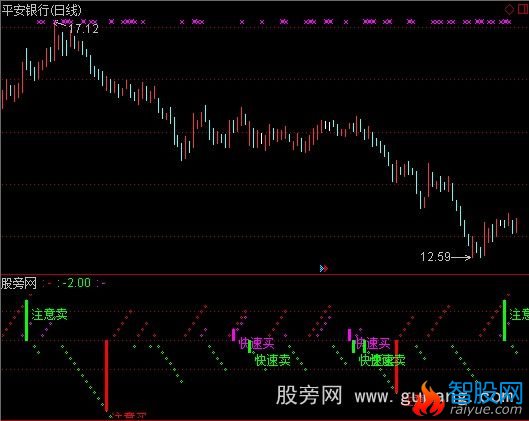This screenshot has height=421, width=529.
Task: Click the first magenta 快速买 label
Action: [256, 343]
